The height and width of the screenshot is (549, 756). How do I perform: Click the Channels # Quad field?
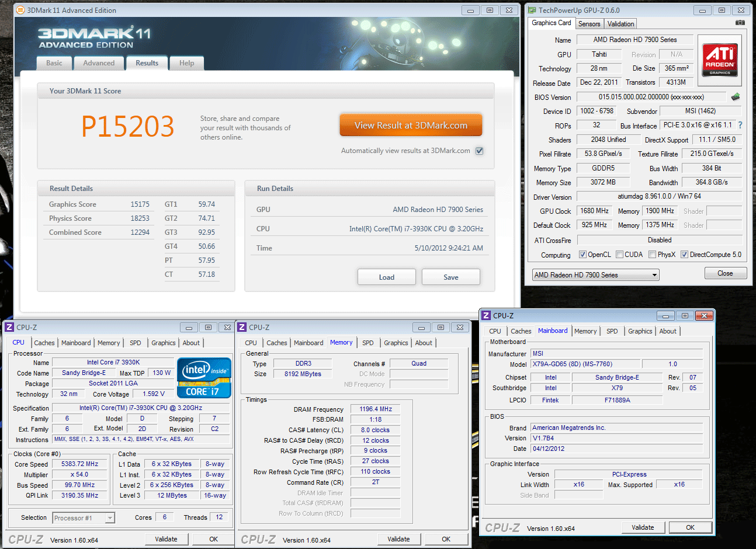(x=419, y=363)
